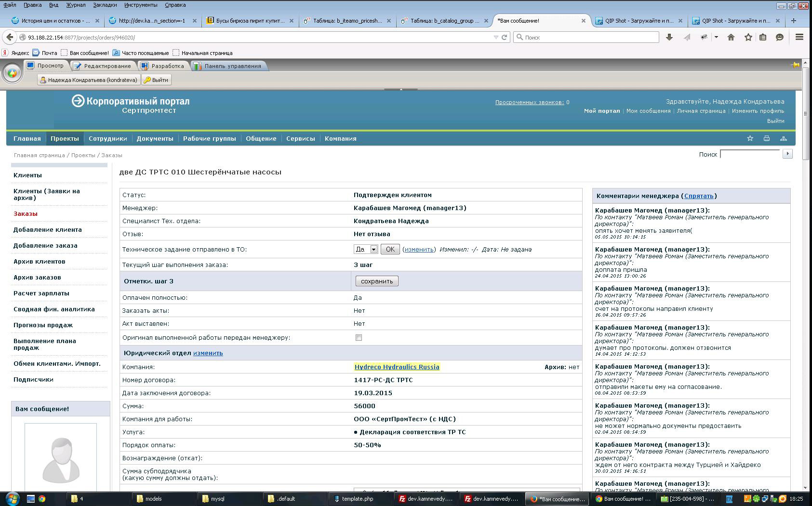Open the Панель управления tab

click(x=228, y=66)
